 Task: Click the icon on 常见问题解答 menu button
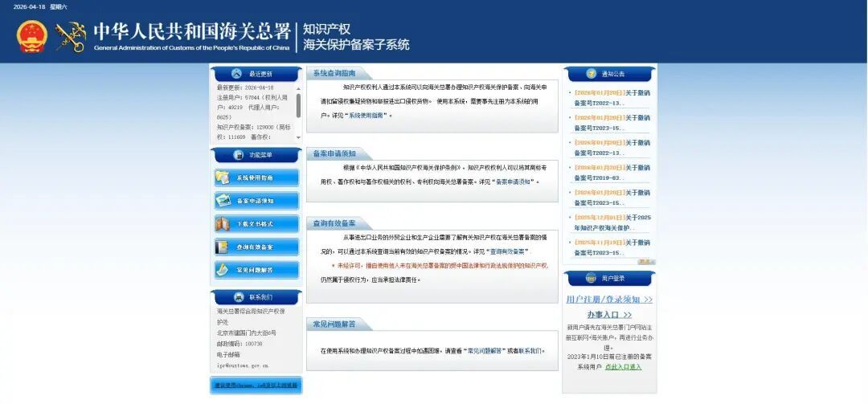pyautogui.click(x=223, y=270)
